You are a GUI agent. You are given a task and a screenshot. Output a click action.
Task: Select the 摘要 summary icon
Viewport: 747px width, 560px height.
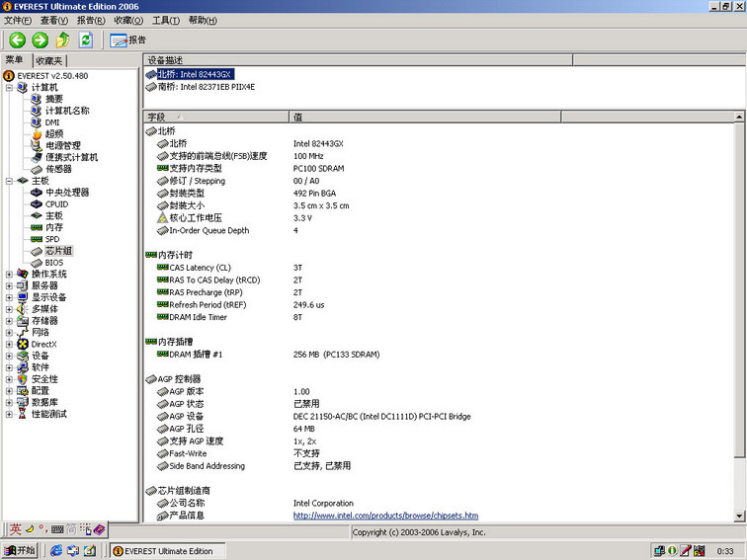(x=37, y=99)
